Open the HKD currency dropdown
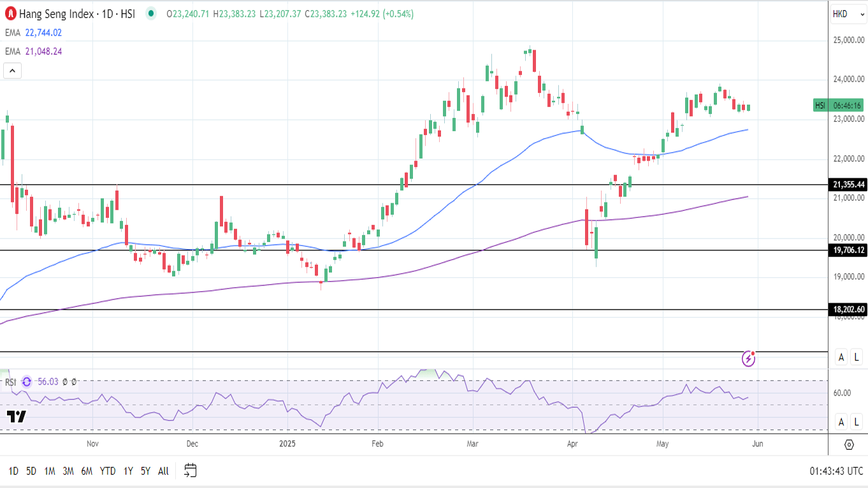Viewport: 868px width, 488px height. click(x=847, y=13)
